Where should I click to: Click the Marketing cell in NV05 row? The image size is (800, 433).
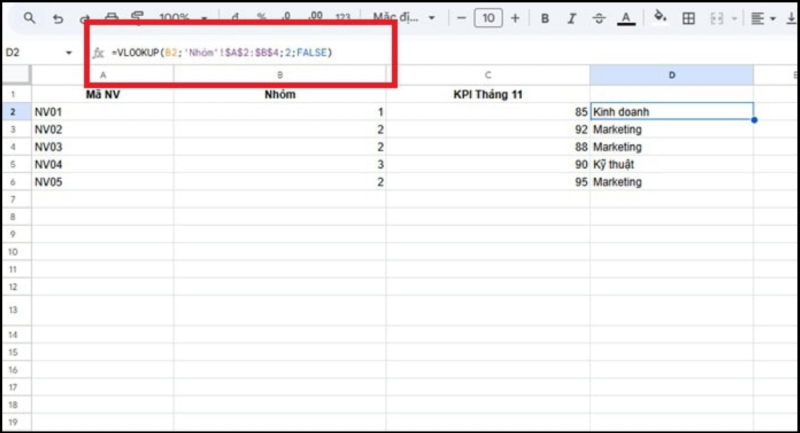tap(671, 182)
